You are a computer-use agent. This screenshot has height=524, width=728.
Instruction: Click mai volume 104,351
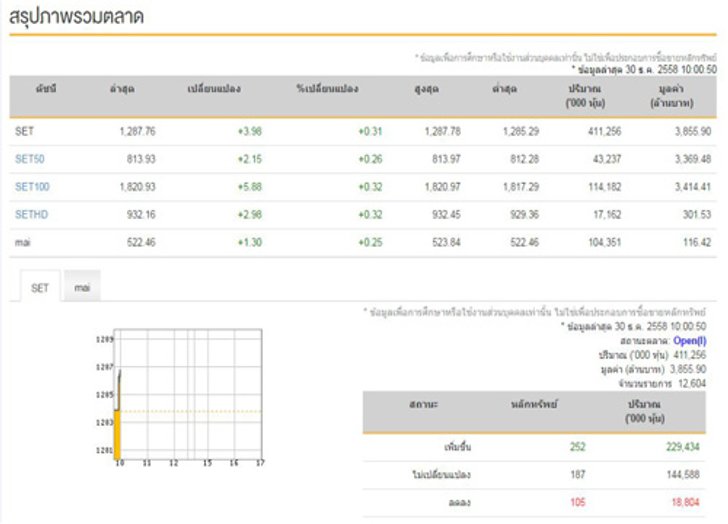tap(604, 242)
